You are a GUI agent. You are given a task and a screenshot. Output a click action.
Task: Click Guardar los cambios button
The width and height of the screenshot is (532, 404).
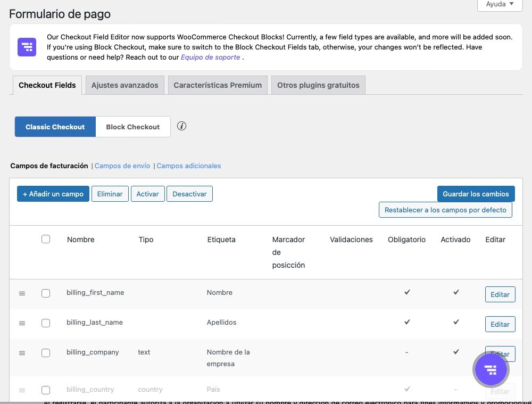click(x=476, y=194)
